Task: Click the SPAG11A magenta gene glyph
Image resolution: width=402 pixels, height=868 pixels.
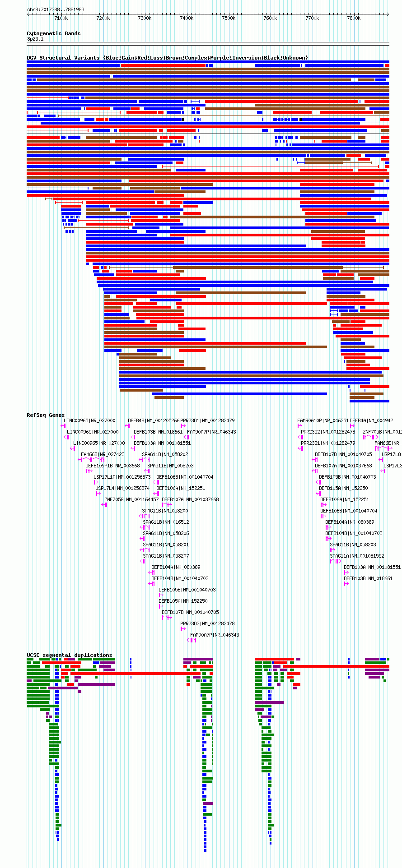Action: click(x=335, y=561)
